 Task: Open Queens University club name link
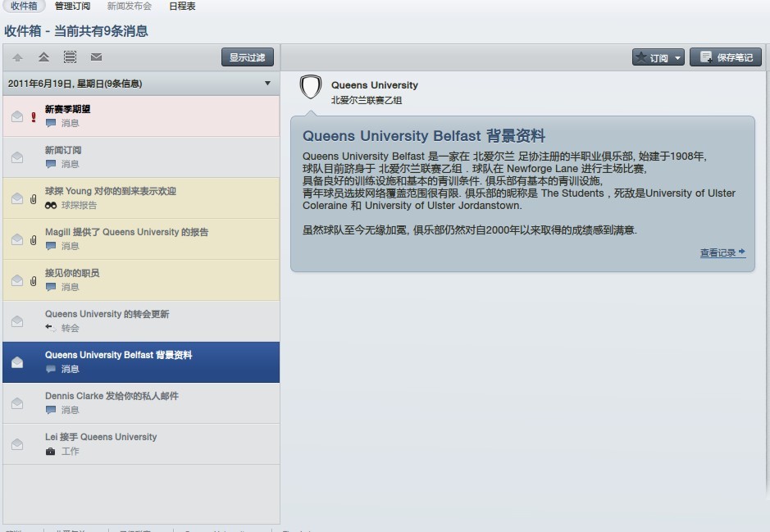(x=375, y=85)
